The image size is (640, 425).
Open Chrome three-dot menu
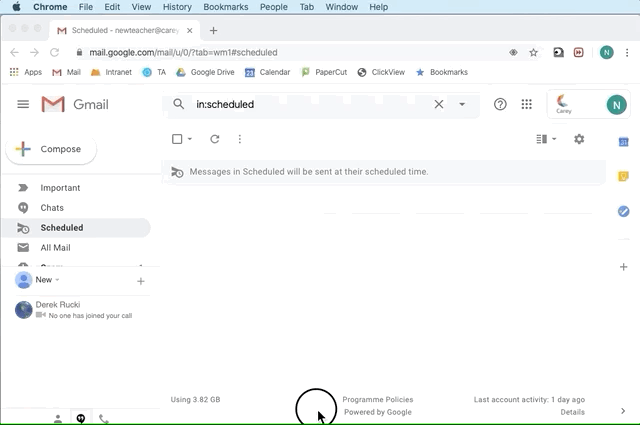627,53
